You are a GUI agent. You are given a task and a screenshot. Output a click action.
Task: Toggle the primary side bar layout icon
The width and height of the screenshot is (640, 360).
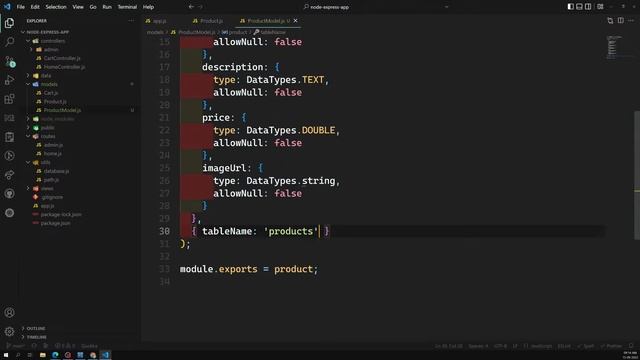(x=571, y=7)
